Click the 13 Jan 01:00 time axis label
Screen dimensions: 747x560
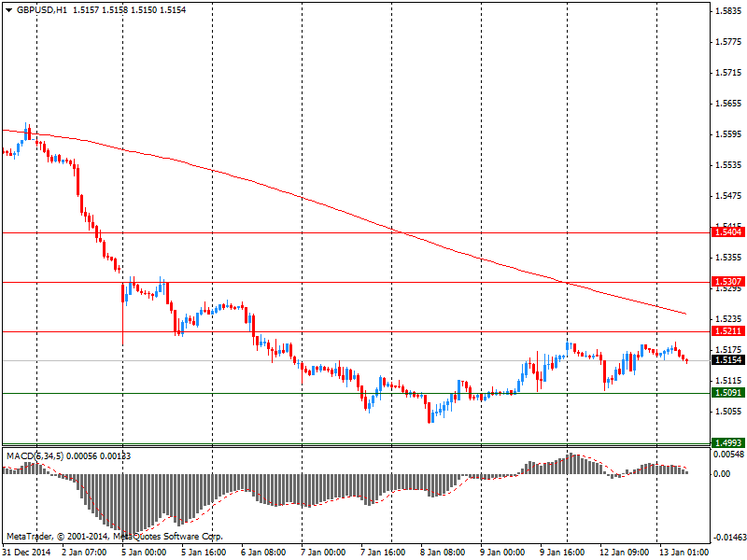point(684,553)
